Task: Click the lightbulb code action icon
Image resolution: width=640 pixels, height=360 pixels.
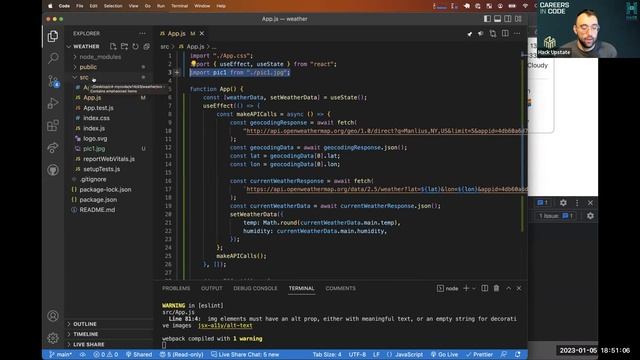Action: (x=193, y=64)
